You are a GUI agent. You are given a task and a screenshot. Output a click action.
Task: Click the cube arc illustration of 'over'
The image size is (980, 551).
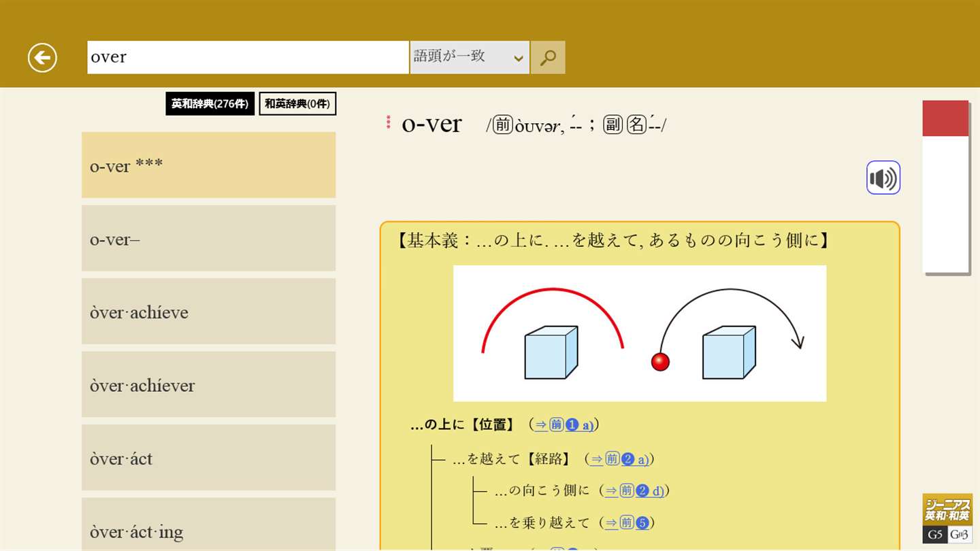(640, 333)
